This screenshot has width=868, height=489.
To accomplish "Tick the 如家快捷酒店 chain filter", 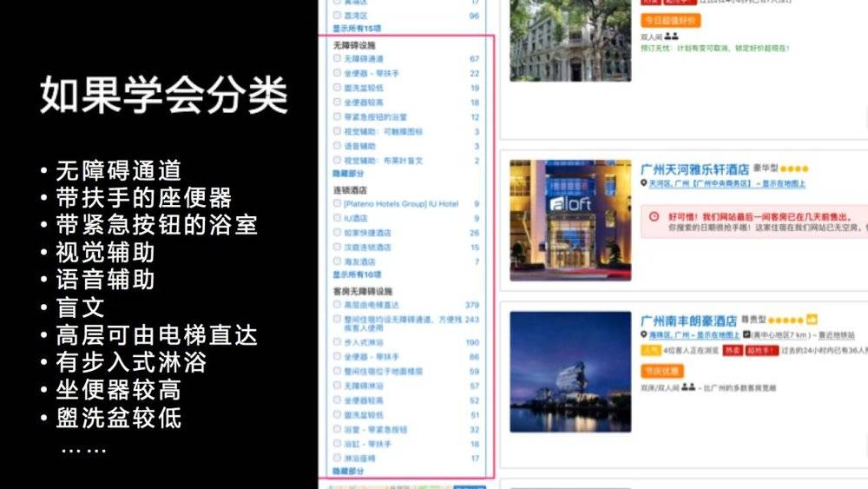I will click(337, 233).
